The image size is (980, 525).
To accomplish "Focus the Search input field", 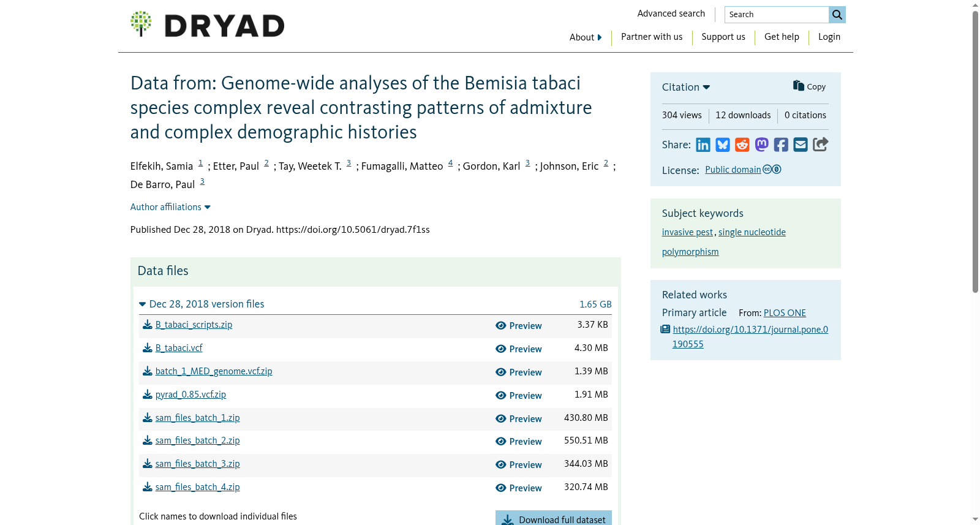I will click(777, 15).
